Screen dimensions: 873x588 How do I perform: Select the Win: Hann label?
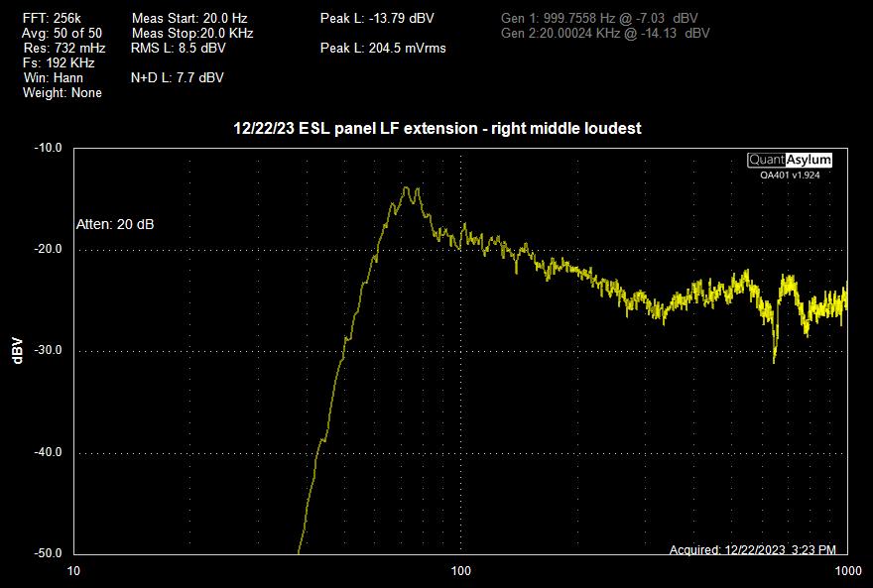tap(54, 78)
